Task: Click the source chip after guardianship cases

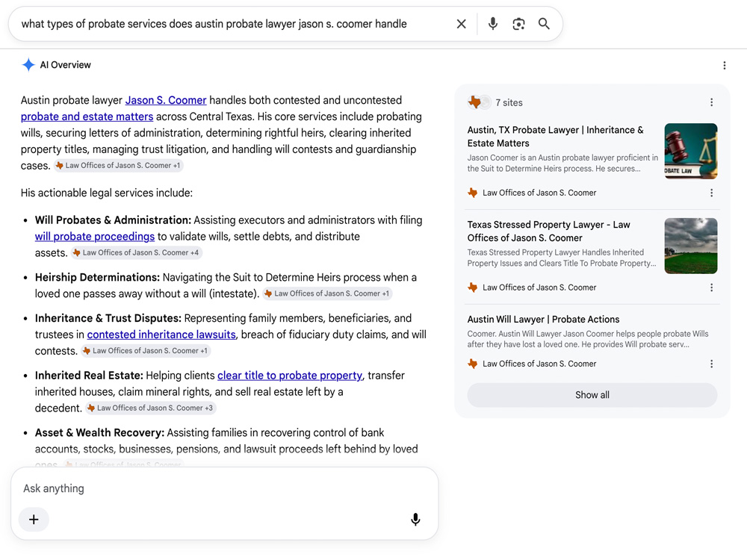Action: point(118,166)
